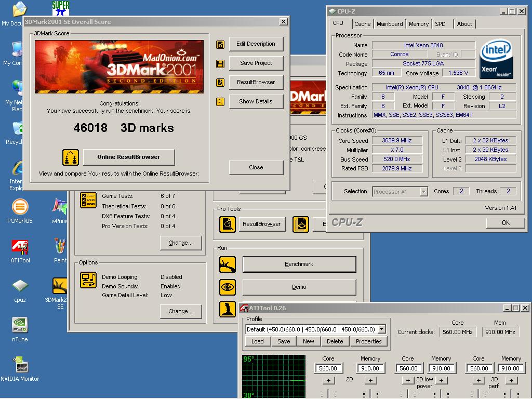Viewport: 532px width, 399px height.
Task: Click ATITool Delete profile button
Action: coord(335,342)
